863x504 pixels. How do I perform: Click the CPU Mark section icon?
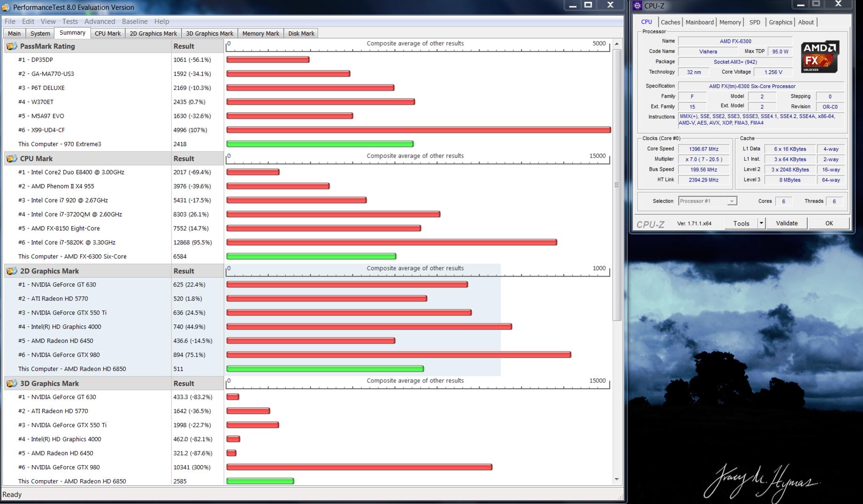click(x=12, y=158)
